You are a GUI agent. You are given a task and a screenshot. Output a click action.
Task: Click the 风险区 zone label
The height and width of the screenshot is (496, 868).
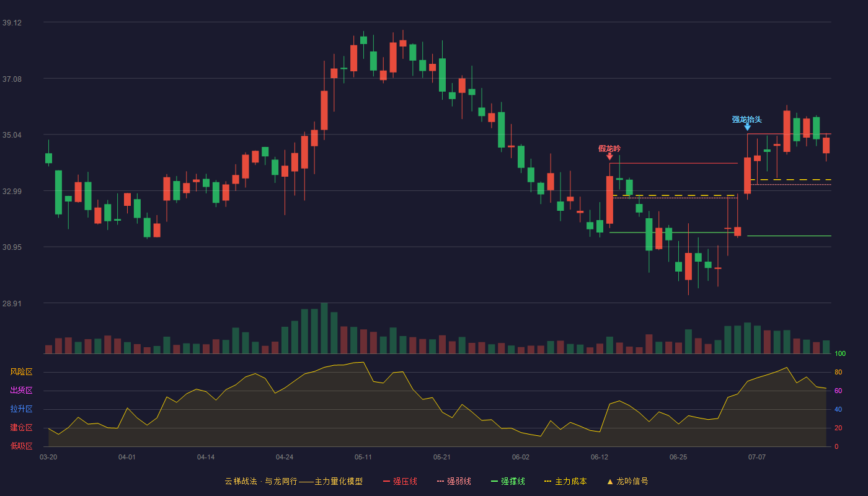coord(21,372)
